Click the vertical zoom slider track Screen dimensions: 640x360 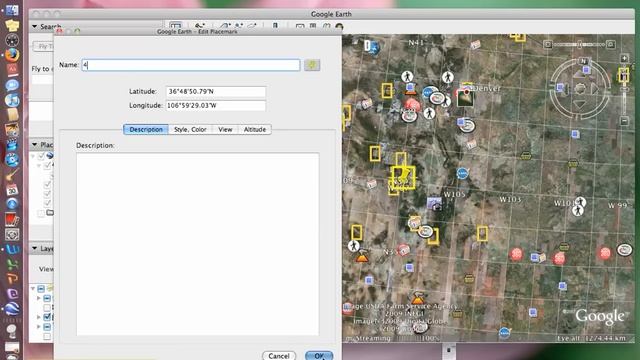pos(624,90)
